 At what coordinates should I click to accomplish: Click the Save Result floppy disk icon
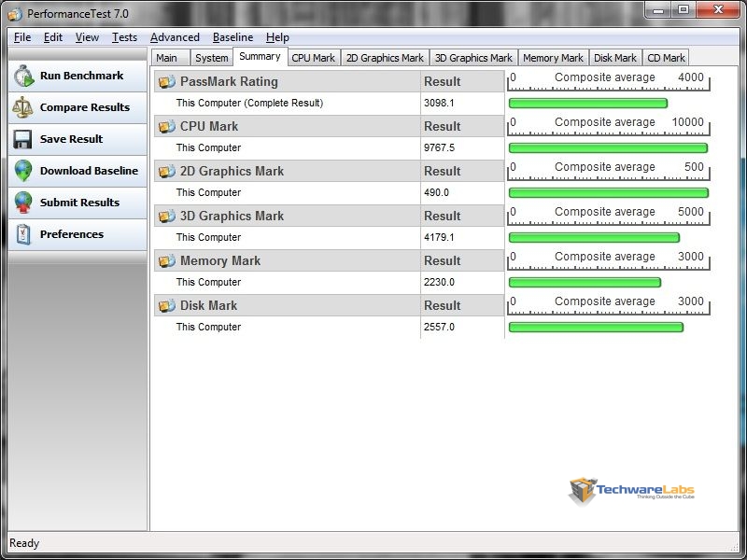click(22, 139)
